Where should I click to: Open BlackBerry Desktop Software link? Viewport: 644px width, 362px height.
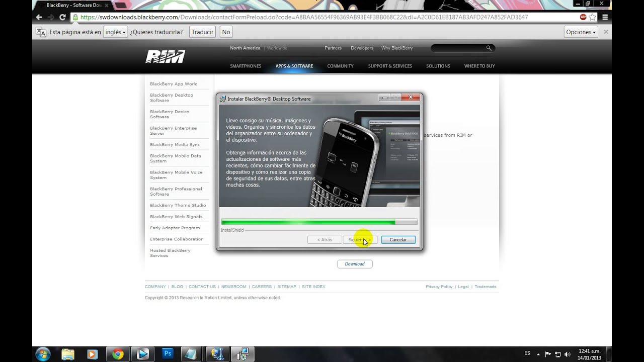pyautogui.click(x=172, y=98)
